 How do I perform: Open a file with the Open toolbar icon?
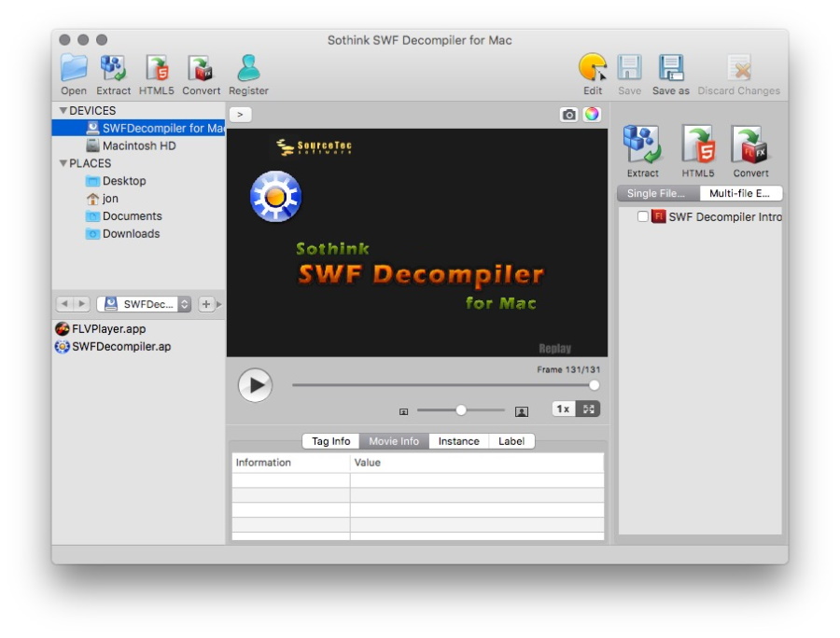pos(74,75)
